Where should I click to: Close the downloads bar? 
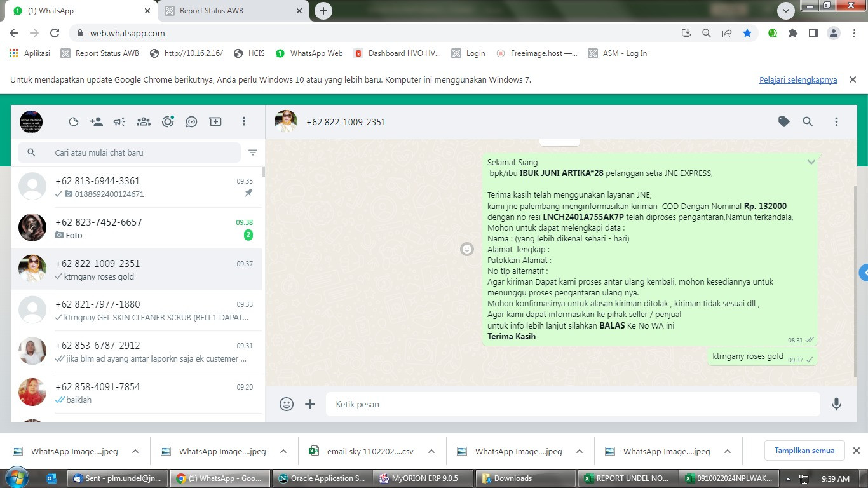tap(856, 451)
